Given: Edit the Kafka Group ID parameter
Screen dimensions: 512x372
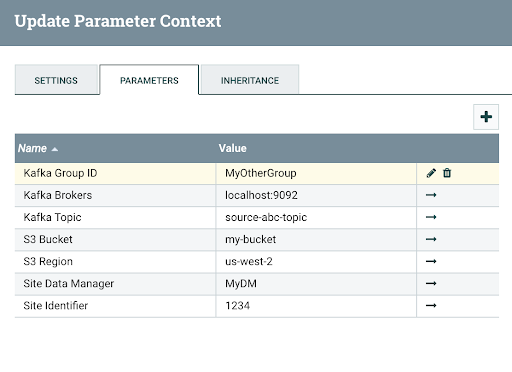Looking at the screenshot, I should click(x=431, y=173).
